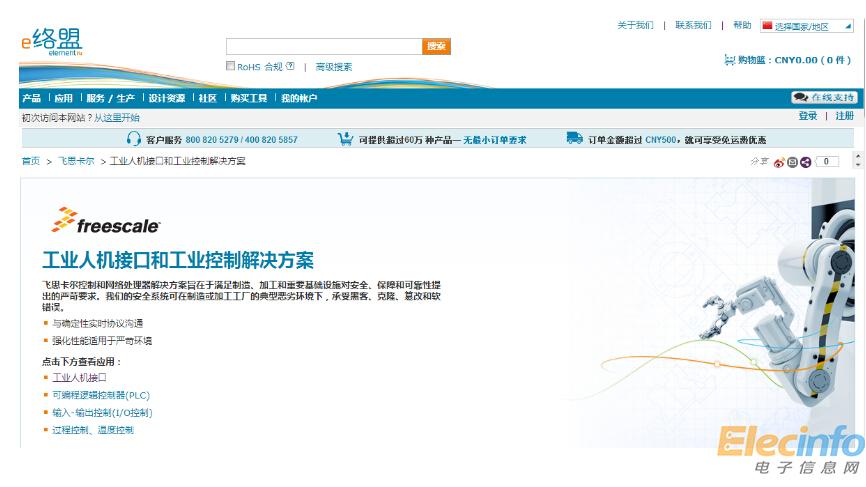The width and height of the screenshot is (866, 487).
Task: Expand the 产品 navigation menu
Action: tap(32, 98)
